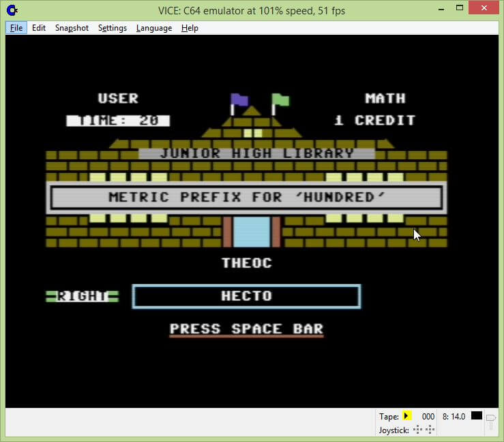Click the TIME: 20 counter

(118, 121)
